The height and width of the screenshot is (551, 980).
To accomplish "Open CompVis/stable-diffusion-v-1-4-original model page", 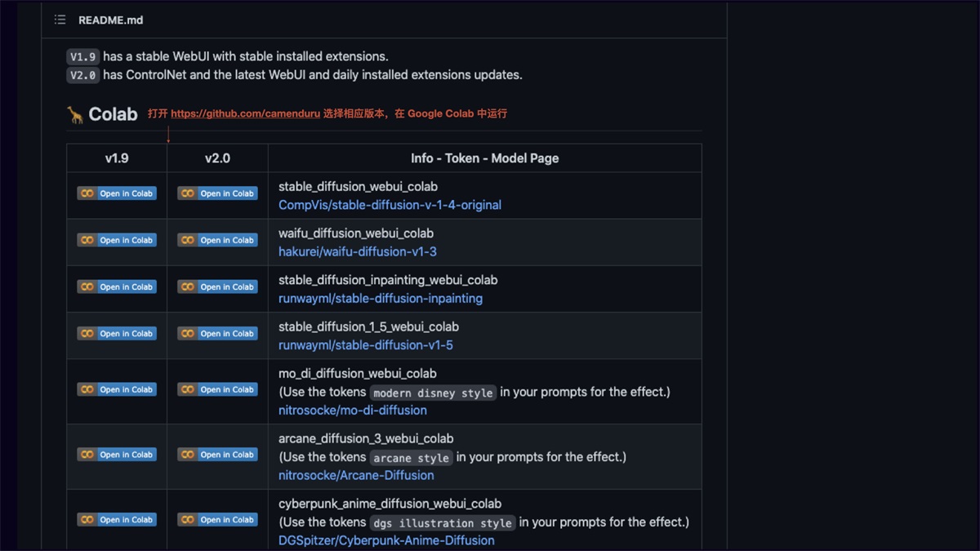I will 390,205.
